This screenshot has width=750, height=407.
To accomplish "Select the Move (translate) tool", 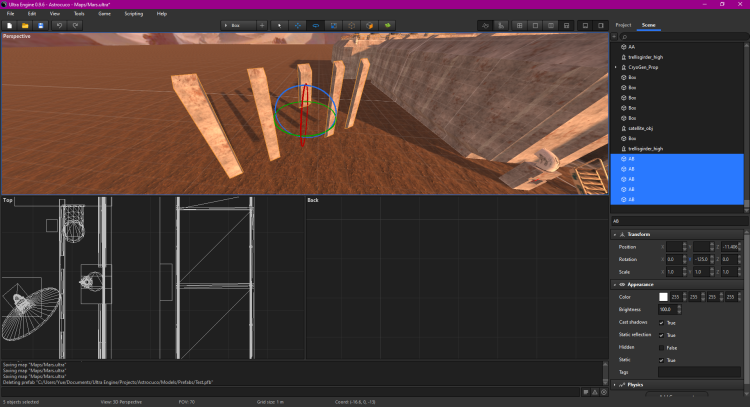I will [298, 24].
